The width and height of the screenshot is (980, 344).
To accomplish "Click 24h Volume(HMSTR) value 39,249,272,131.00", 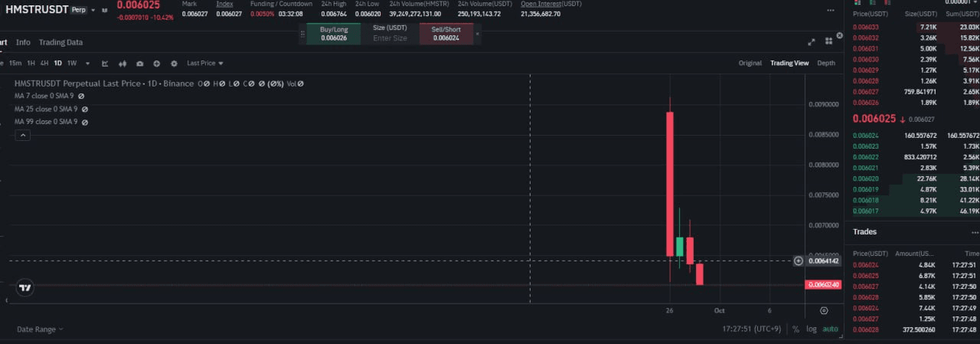I will pos(414,14).
